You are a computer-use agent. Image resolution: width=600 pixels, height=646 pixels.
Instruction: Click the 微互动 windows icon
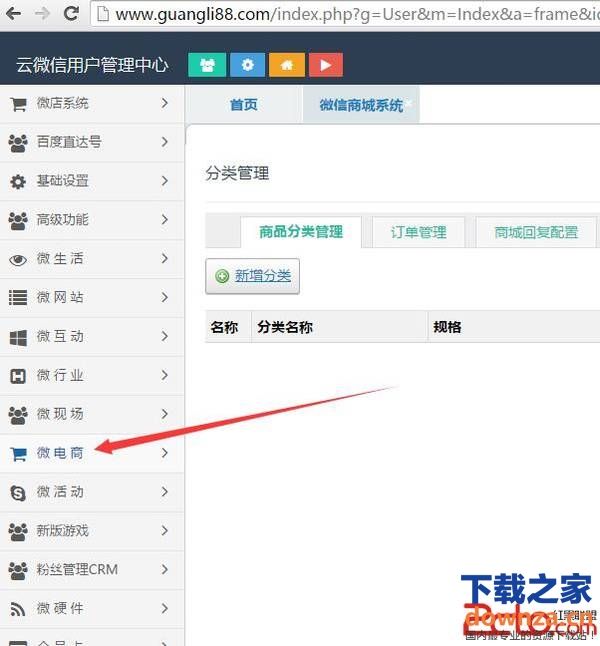(x=18, y=338)
